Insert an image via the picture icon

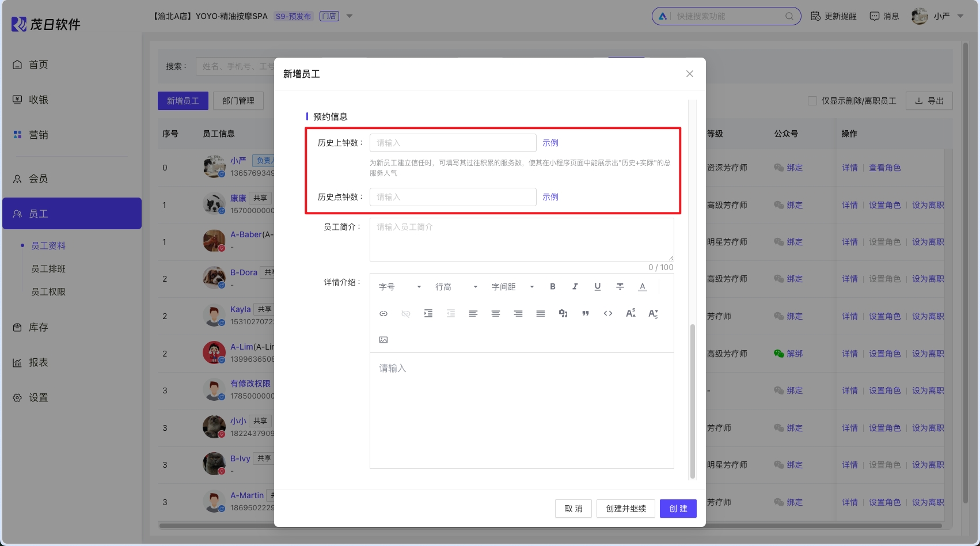[x=383, y=340]
